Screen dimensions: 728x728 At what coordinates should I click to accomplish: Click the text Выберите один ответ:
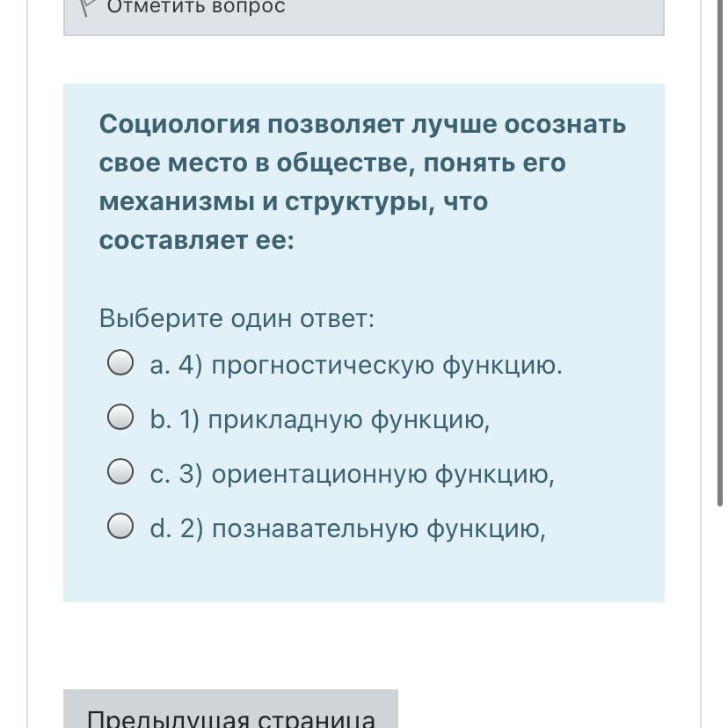point(237,318)
